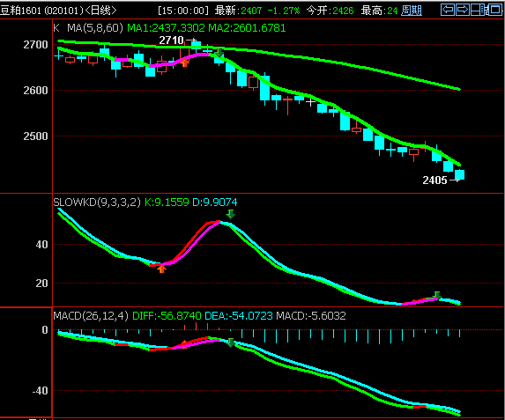Click the white cross doji candle mid-chart
Screen dimensions: 505x420
[310, 102]
